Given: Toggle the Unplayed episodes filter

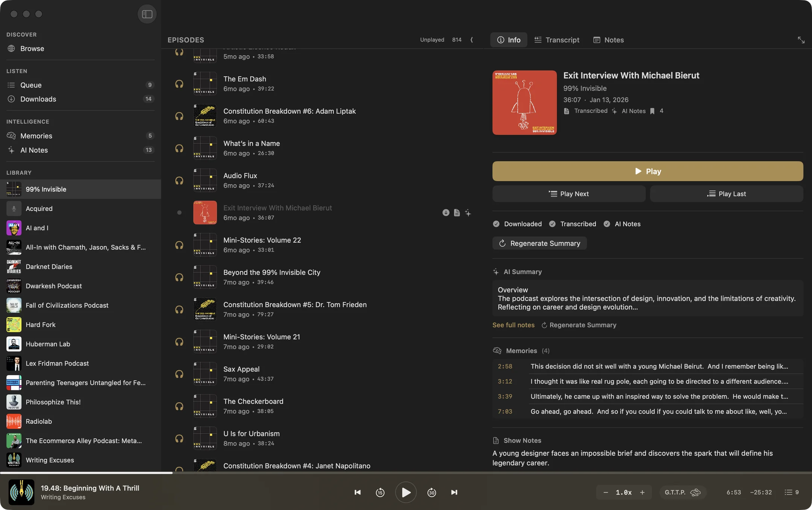Looking at the screenshot, I should point(432,40).
